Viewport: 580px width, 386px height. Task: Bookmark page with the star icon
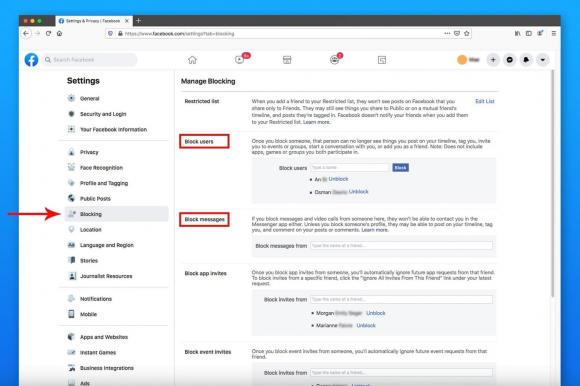point(467,33)
